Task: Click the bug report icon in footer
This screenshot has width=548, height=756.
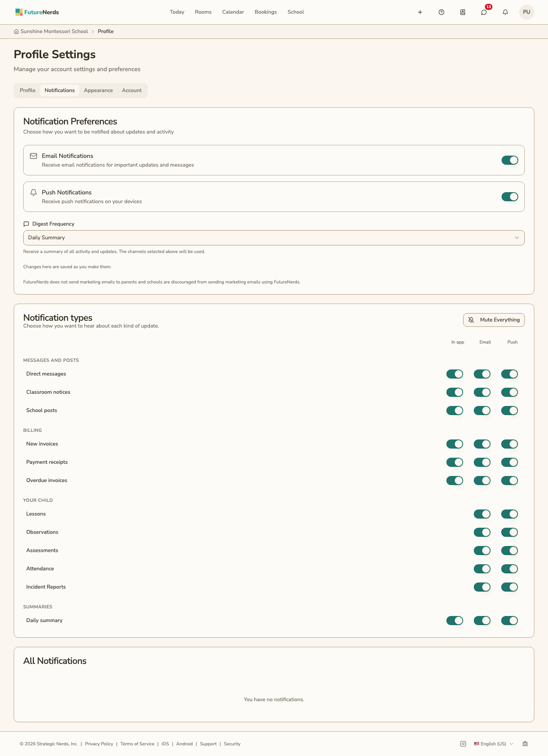Action: tap(525, 744)
